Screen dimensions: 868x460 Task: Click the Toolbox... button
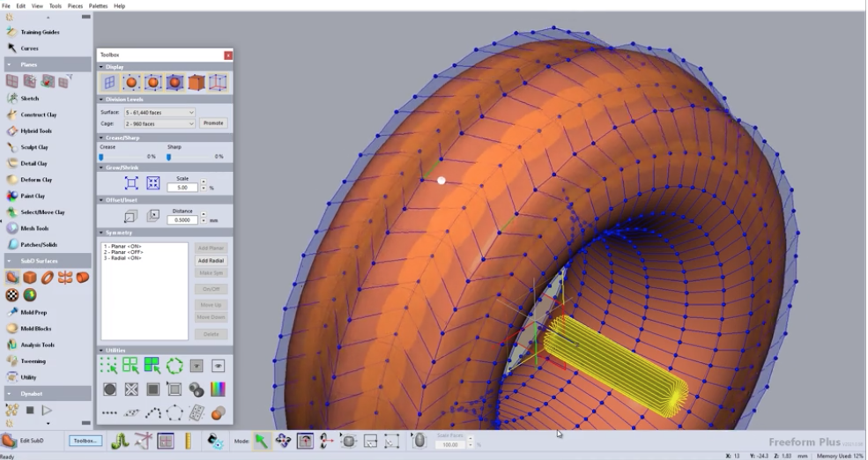click(x=85, y=441)
